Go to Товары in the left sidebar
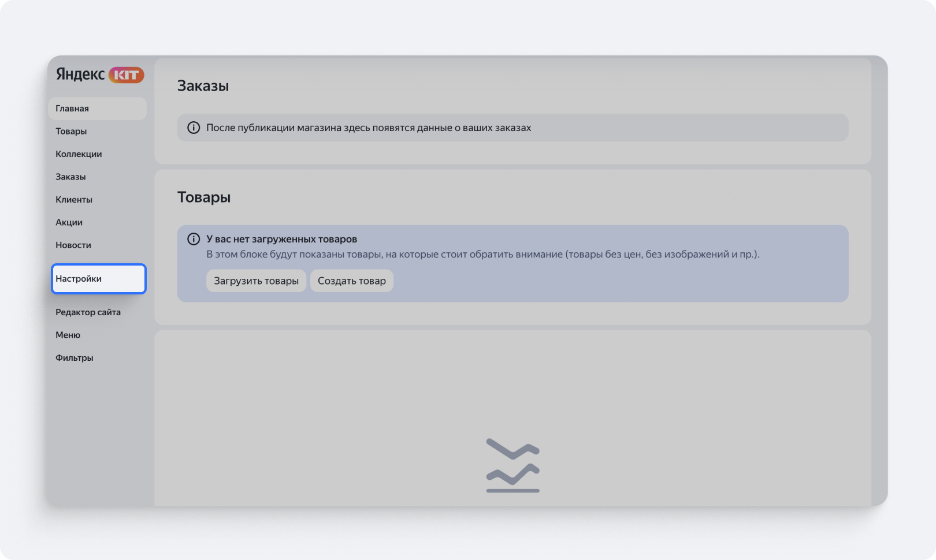The width and height of the screenshot is (936, 560). click(x=71, y=131)
